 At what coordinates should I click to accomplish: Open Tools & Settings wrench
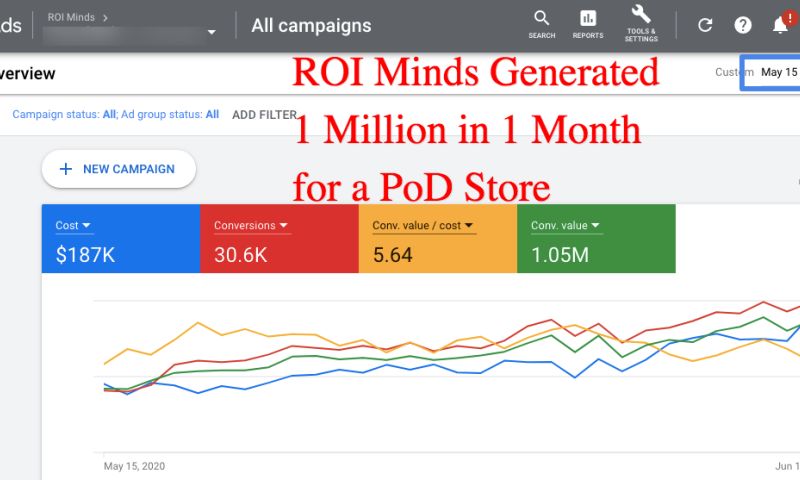click(x=641, y=23)
